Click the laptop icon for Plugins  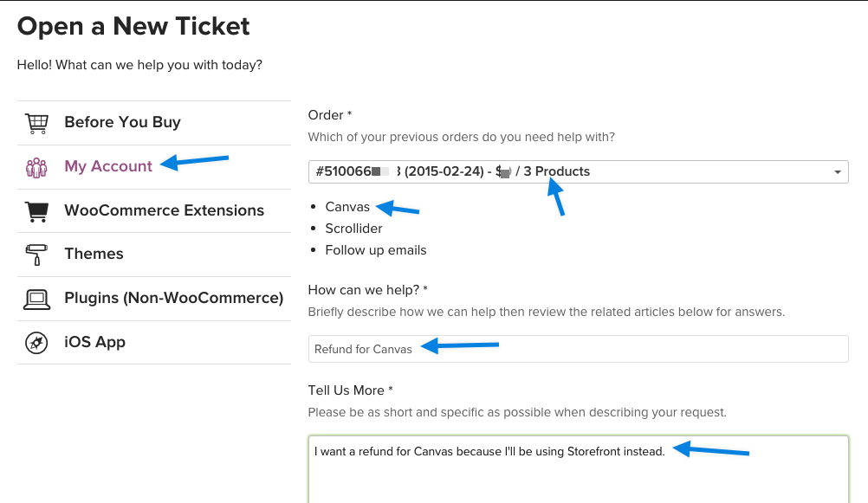(x=36, y=299)
